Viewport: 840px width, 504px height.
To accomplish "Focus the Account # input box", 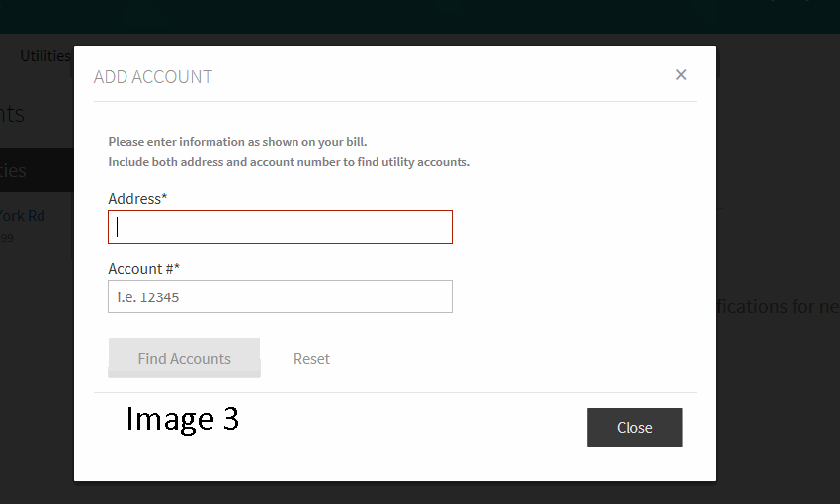I will (280, 296).
